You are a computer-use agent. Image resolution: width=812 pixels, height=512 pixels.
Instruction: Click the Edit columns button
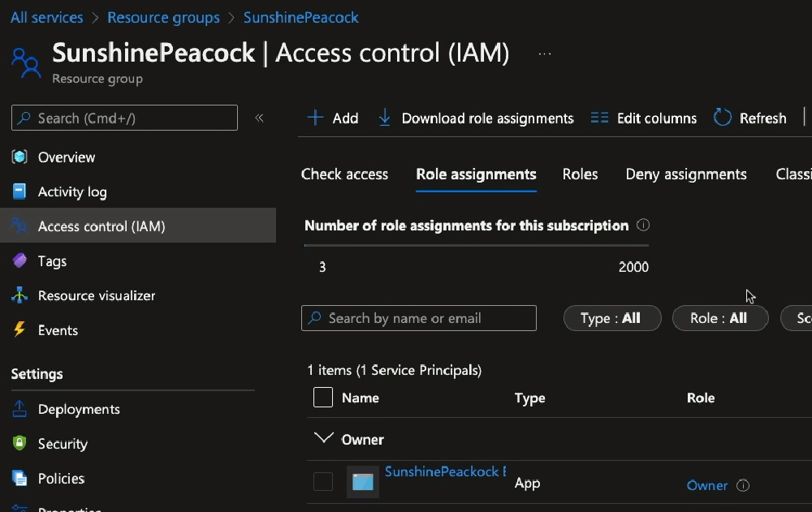coord(644,118)
